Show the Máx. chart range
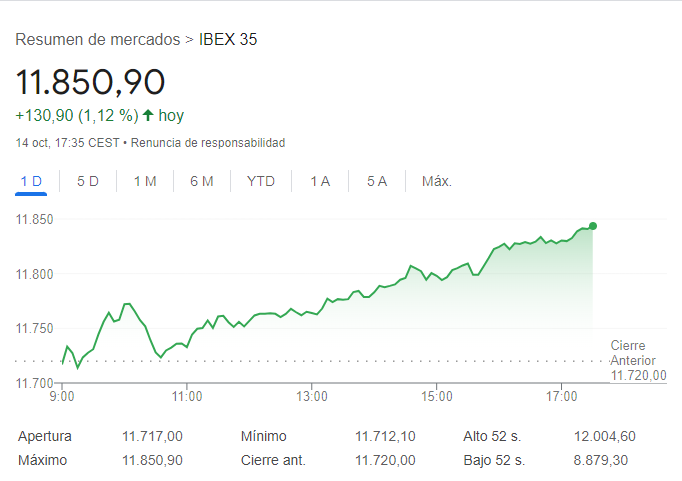682x481 pixels. pos(437,181)
